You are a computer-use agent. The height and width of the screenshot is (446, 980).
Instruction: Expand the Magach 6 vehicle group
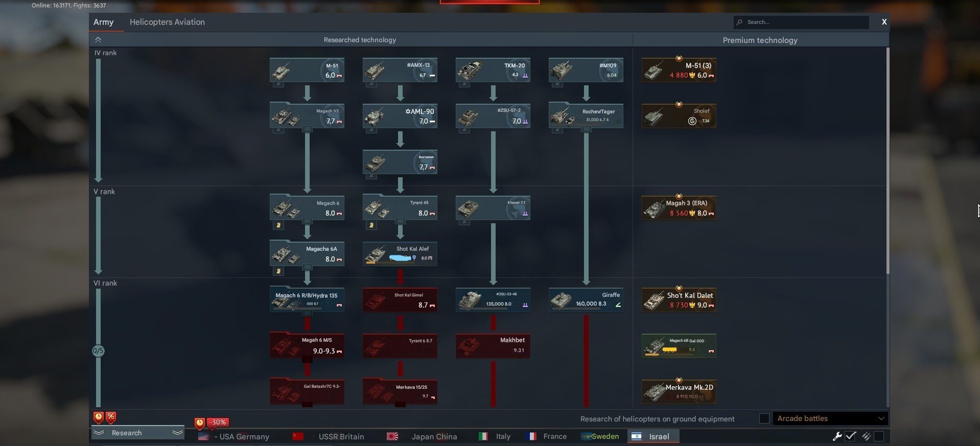point(307,222)
